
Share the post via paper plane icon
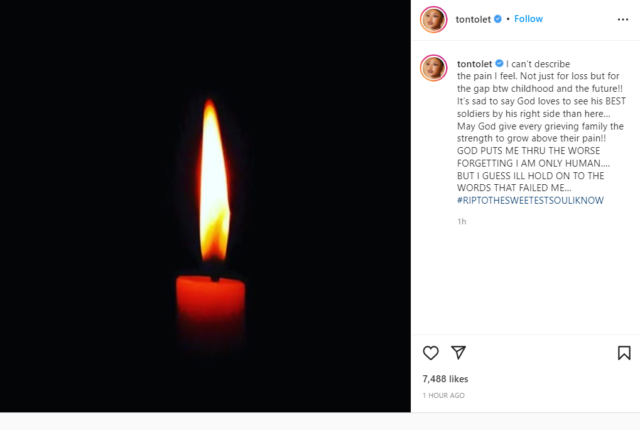tap(458, 353)
